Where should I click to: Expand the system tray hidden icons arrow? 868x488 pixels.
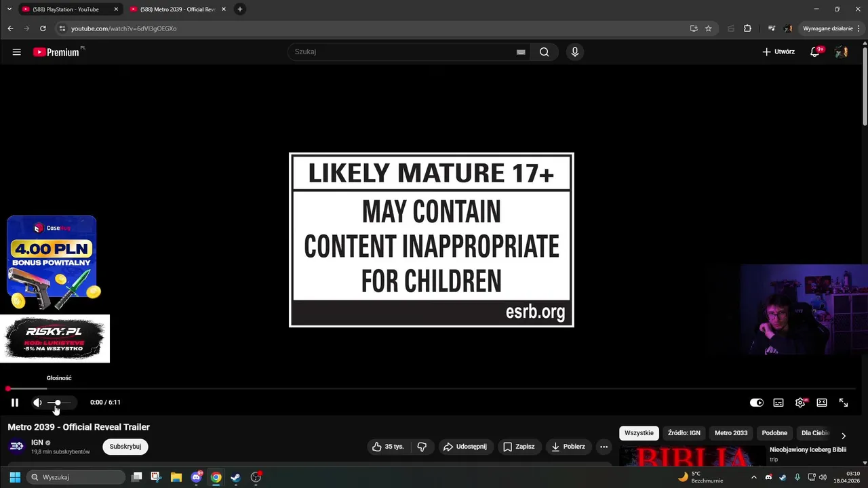pyautogui.click(x=753, y=477)
